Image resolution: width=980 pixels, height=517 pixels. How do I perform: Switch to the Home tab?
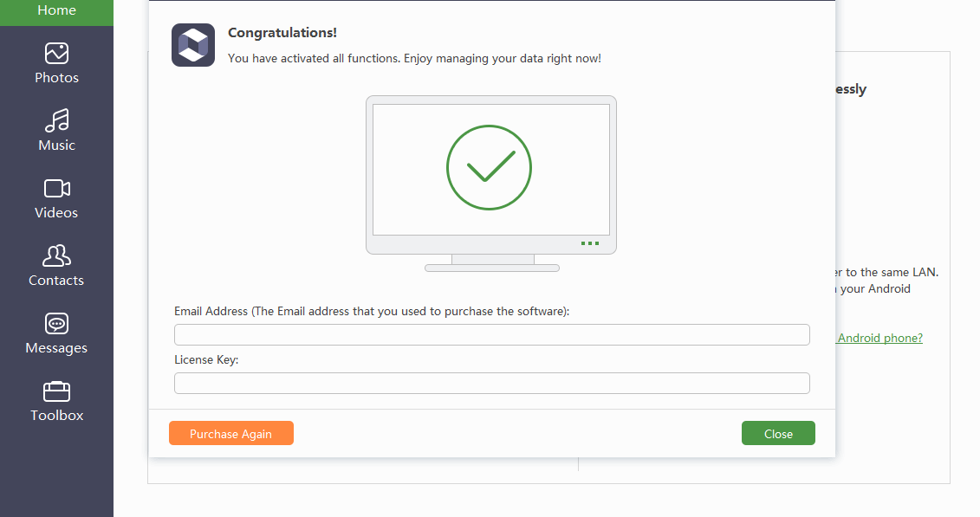coord(56,10)
